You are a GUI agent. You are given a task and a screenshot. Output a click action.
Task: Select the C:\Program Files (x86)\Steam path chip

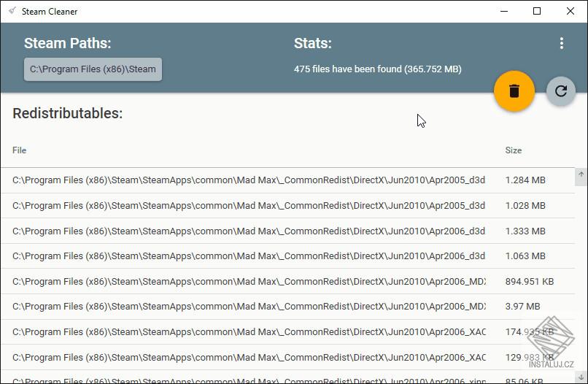(93, 69)
